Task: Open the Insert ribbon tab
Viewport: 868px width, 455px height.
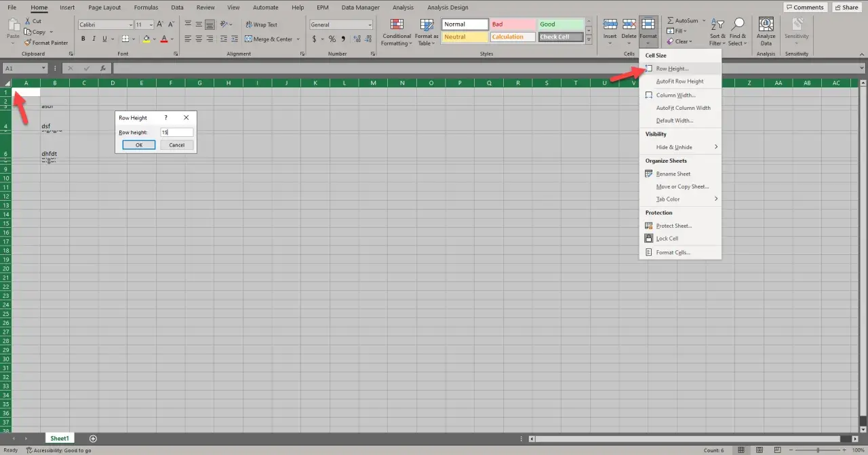Action: tap(67, 7)
